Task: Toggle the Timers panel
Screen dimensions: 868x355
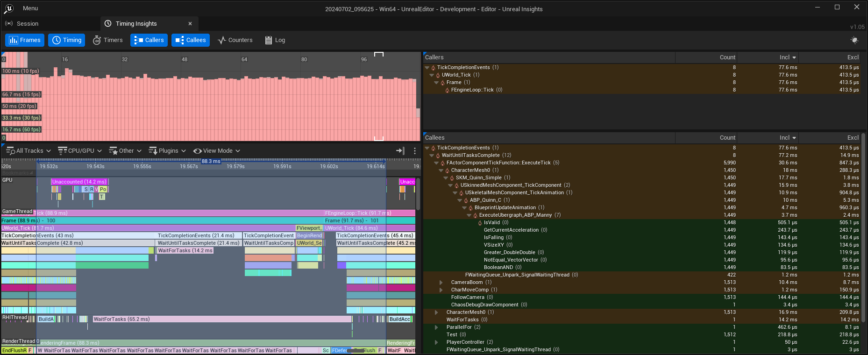Action: point(108,40)
